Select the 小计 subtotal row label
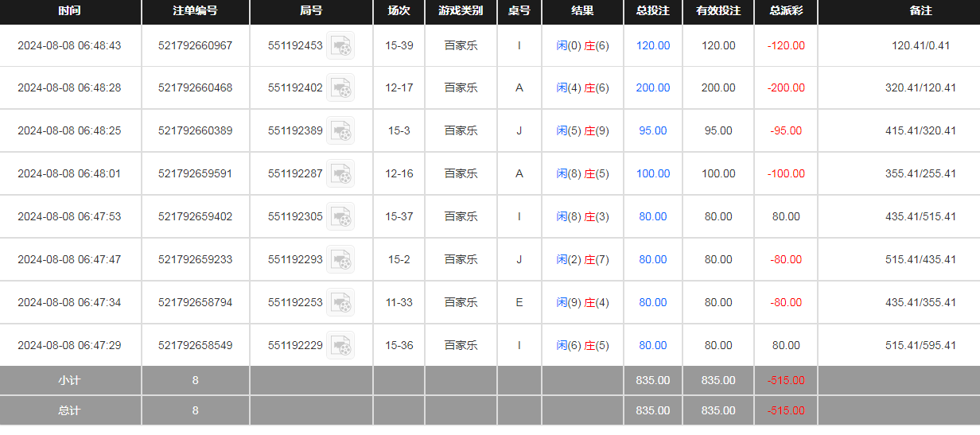The width and height of the screenshot is (980, 435). tap(70, 381)
